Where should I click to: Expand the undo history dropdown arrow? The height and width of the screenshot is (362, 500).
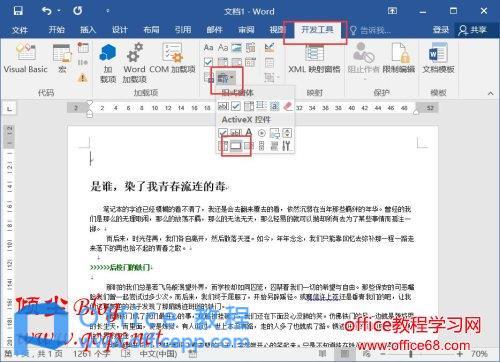[x=59, y=11]
